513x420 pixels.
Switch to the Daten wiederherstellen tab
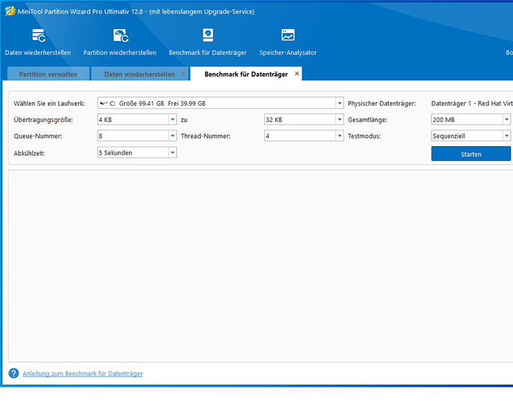(x=139, y=74)
